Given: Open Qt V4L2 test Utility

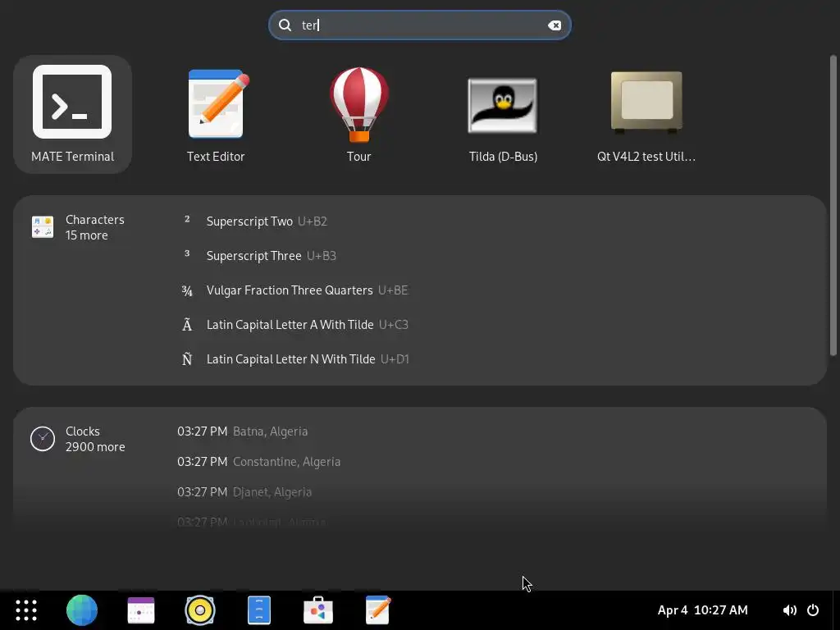Looking at the screenshot, I should 646,114.
